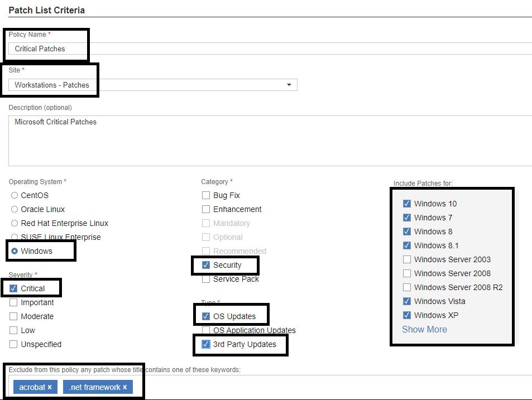Enable the Important severity option

click(12, 302)
